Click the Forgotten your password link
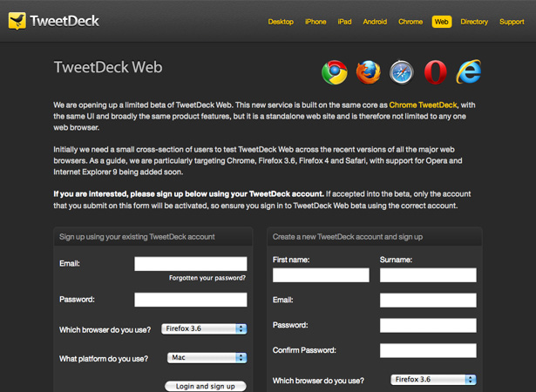 (x=207, y=278)
